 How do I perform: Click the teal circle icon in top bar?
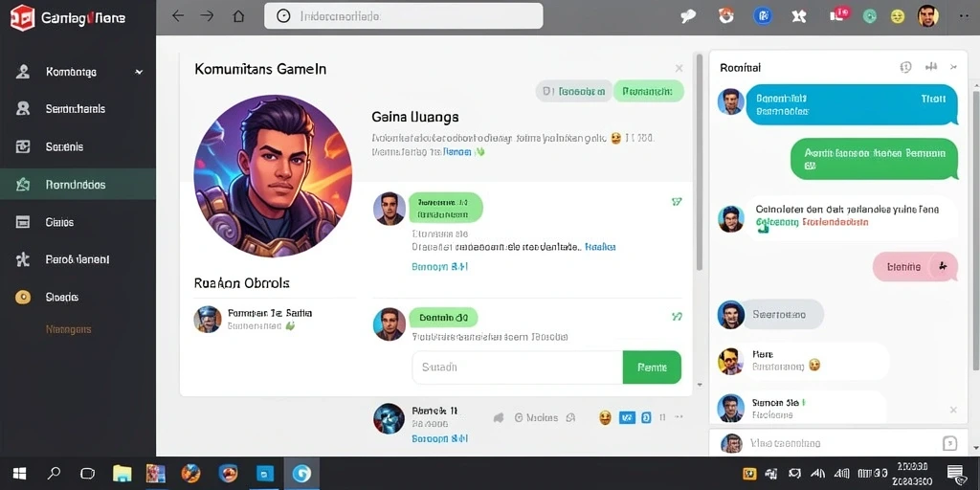[869, 17]
